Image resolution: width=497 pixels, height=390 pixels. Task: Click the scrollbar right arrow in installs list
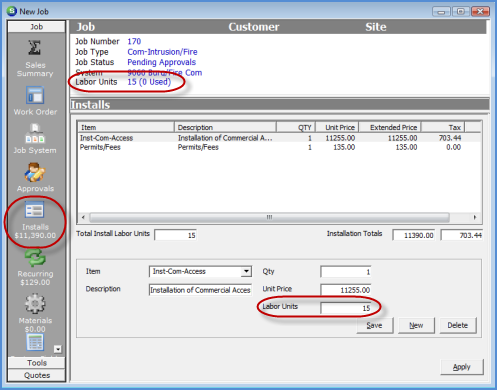coord(475,217)
